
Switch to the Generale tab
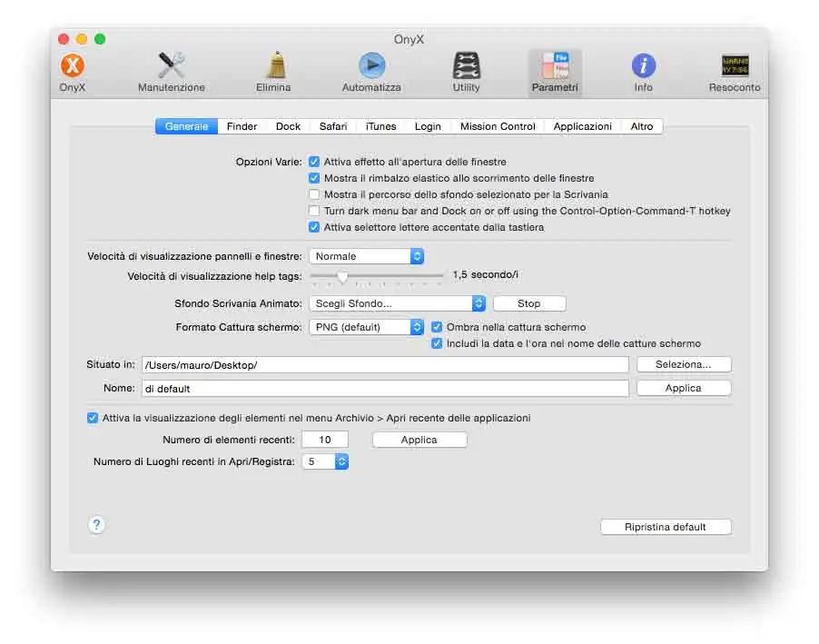click(x=186, y=126)
